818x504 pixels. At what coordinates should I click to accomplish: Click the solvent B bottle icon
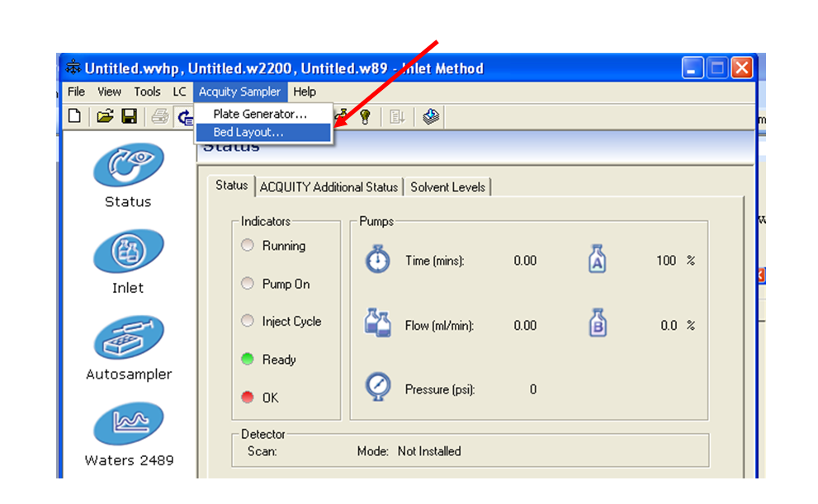[598, 323]
